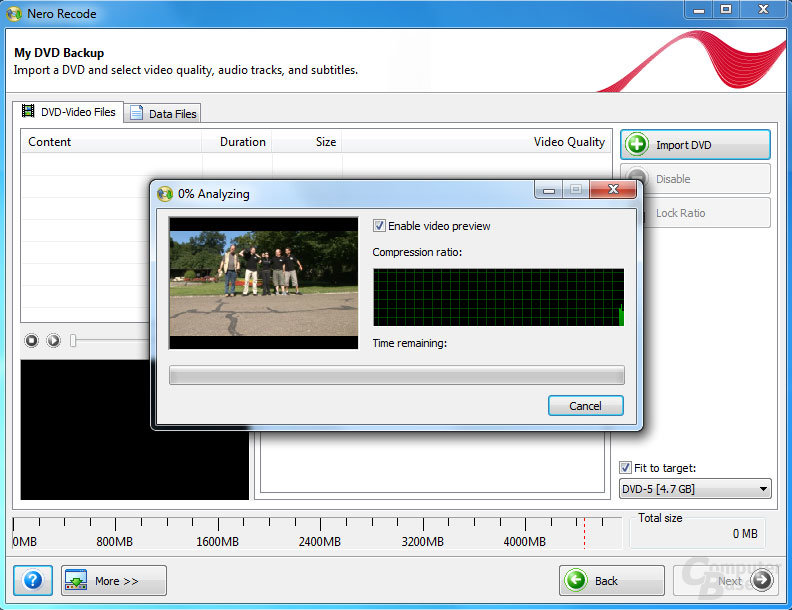Minimize the Analyzing dialog
792x610 pixels.
pyautogui.click(x=549, y=189)
